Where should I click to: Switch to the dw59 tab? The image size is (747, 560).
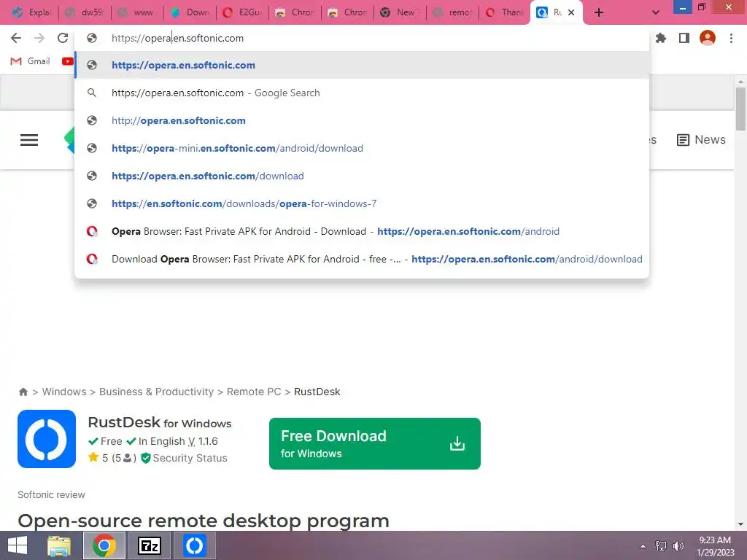(x=85, y=12)
